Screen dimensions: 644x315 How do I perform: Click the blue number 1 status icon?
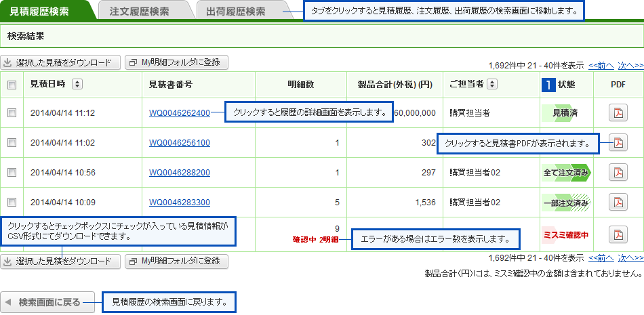point(548,85)
